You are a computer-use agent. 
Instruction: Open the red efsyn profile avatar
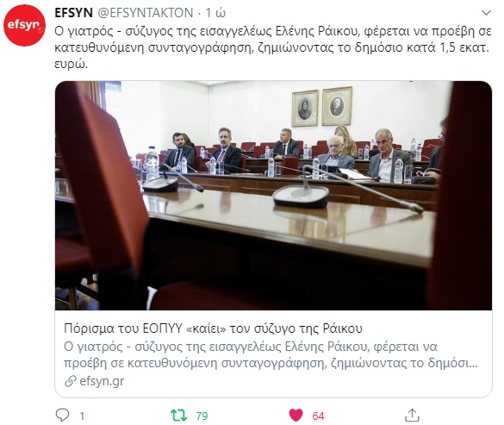pos(24,25)
